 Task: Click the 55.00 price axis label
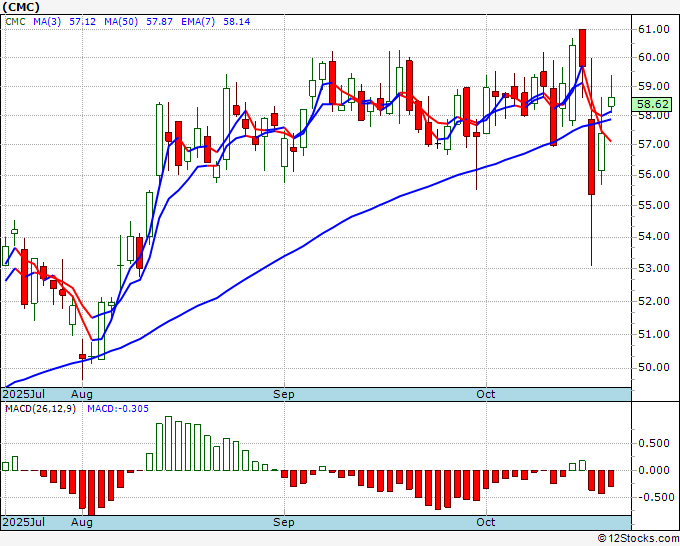(x=654, y=205)
